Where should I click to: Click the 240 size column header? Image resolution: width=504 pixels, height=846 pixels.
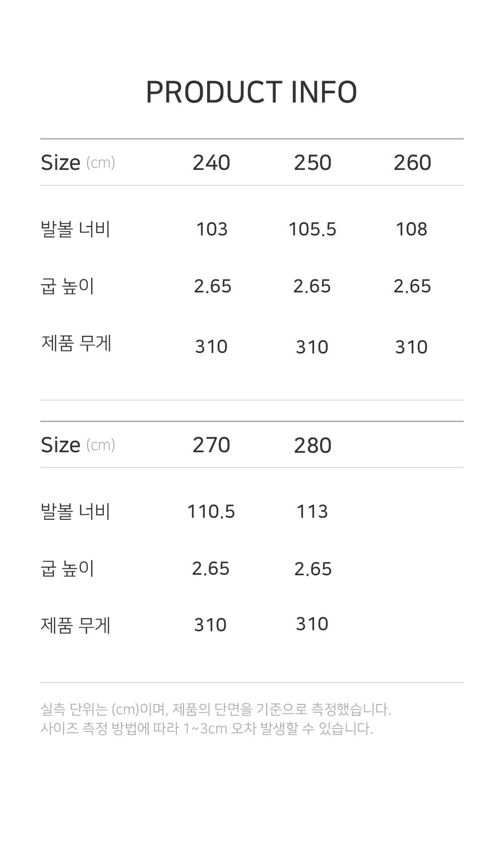point(211,163)
